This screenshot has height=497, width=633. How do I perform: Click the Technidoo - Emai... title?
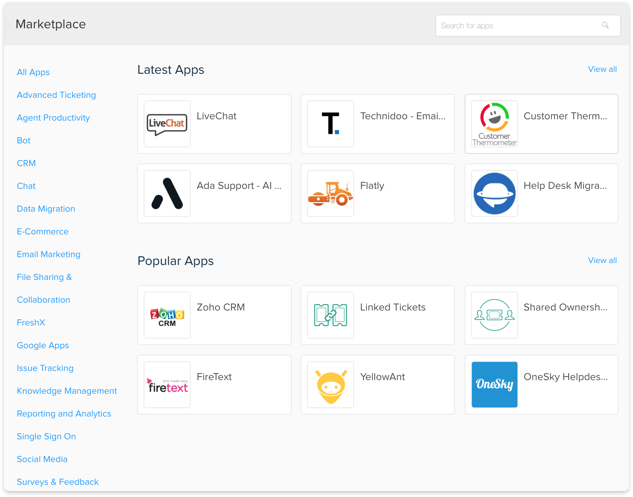(402, 116)
